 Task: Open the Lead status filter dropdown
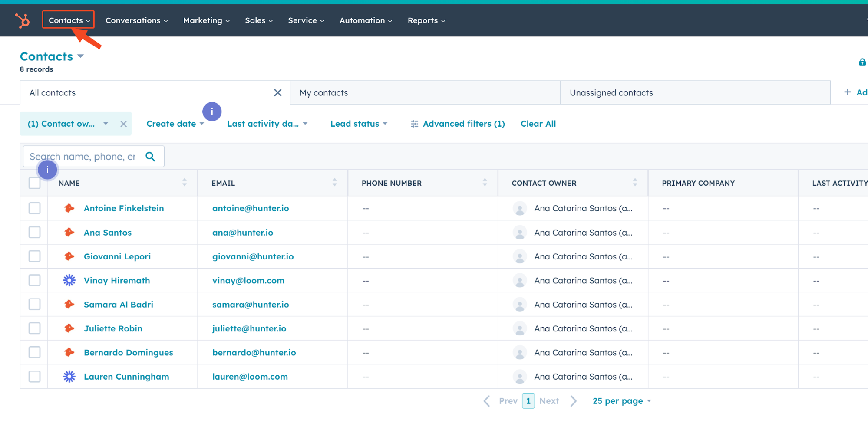(x=359, y=124)
